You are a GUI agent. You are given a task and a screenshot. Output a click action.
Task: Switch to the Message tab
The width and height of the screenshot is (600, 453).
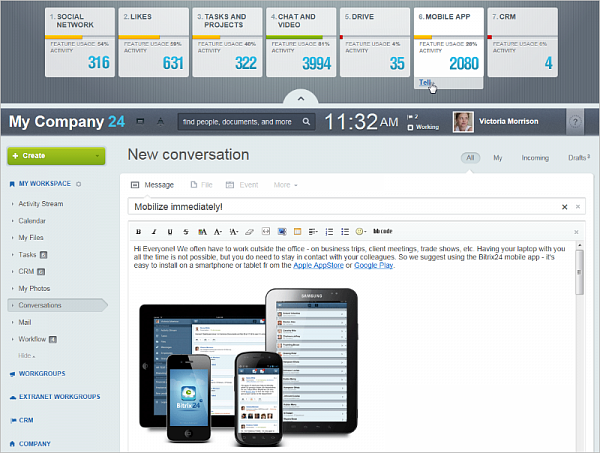152,185
